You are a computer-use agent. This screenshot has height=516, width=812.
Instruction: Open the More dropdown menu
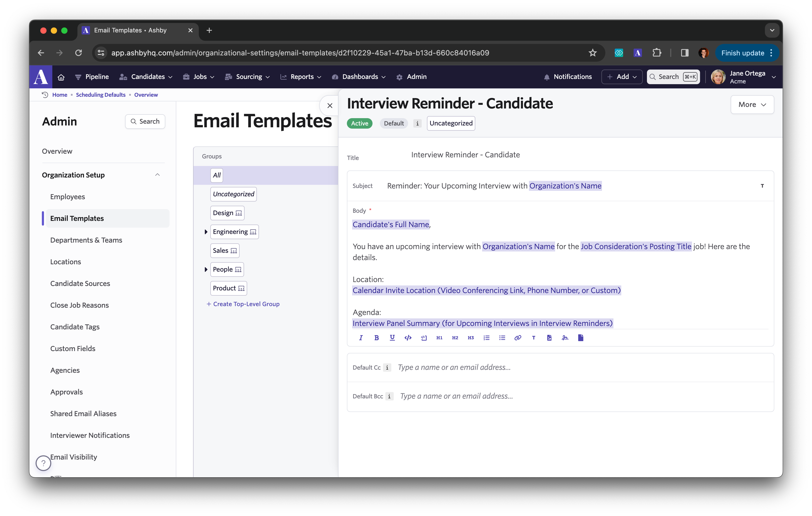[752, 105]
